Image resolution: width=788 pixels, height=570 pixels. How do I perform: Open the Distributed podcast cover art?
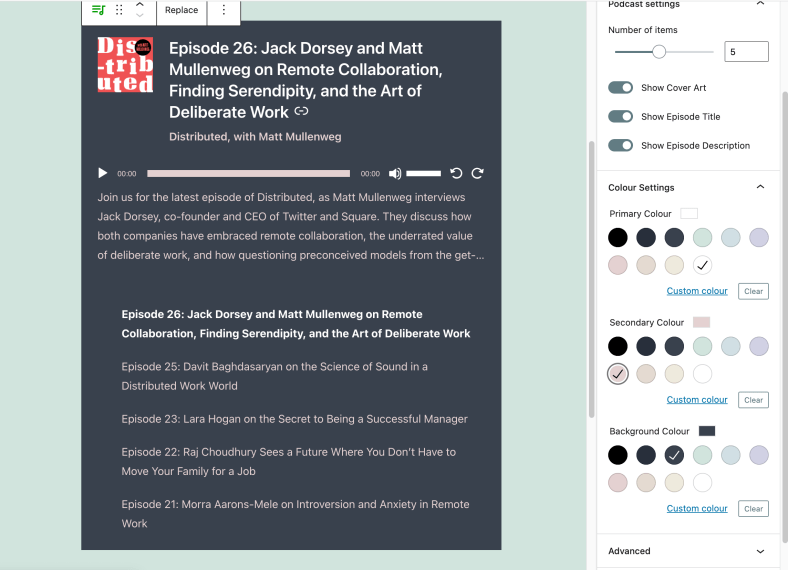(125, 65)
